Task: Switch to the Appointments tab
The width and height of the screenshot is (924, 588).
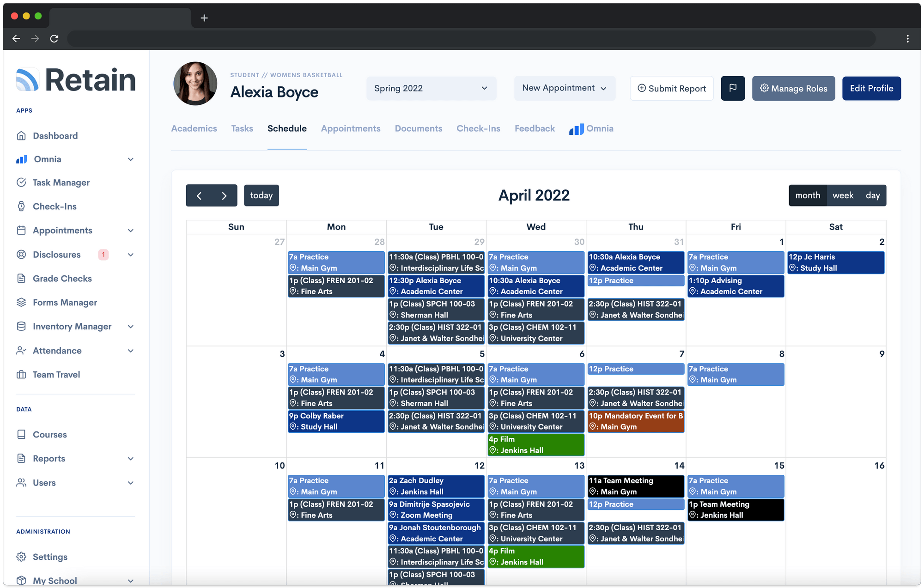Action: click(x=351, y=128)
